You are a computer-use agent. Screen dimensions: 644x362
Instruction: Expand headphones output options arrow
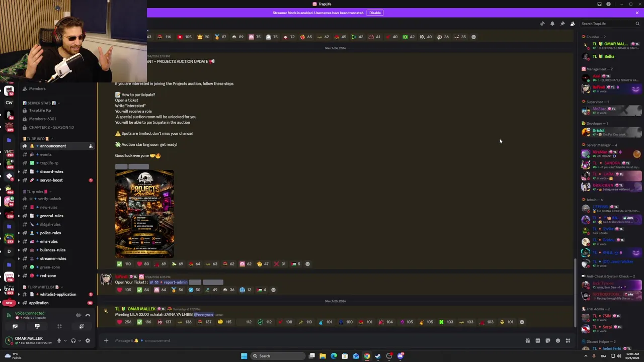79,340
